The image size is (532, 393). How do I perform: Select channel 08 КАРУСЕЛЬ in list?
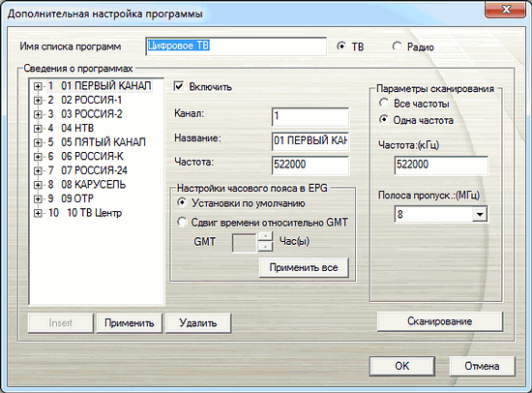point(87,185)
